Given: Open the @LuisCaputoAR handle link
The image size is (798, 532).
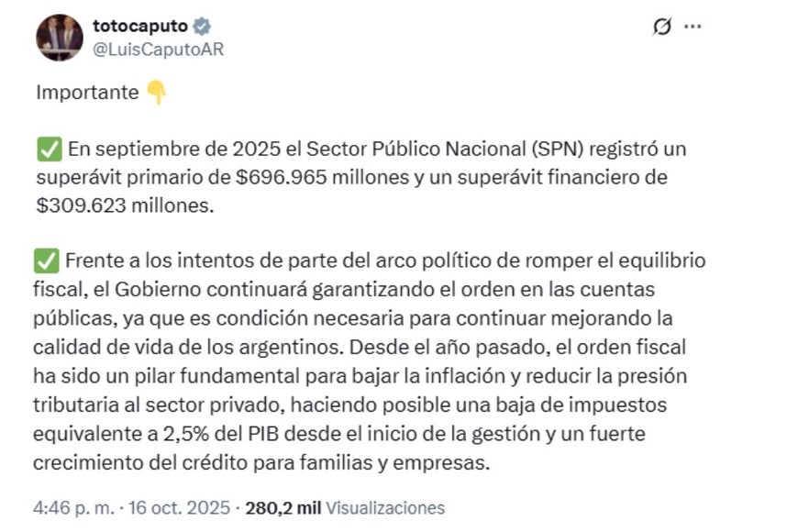Looking at the screenshot, I should pyautogui.click(x=158, y=50).
